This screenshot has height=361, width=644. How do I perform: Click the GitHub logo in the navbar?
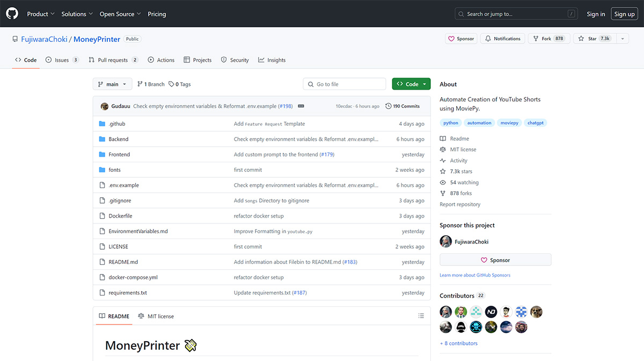coord(12,13)
